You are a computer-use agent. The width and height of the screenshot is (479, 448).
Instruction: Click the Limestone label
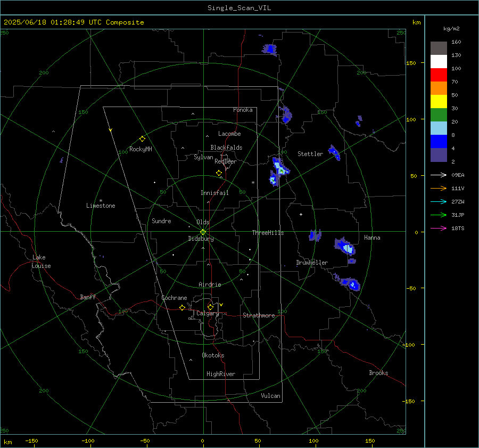point(101,206)
